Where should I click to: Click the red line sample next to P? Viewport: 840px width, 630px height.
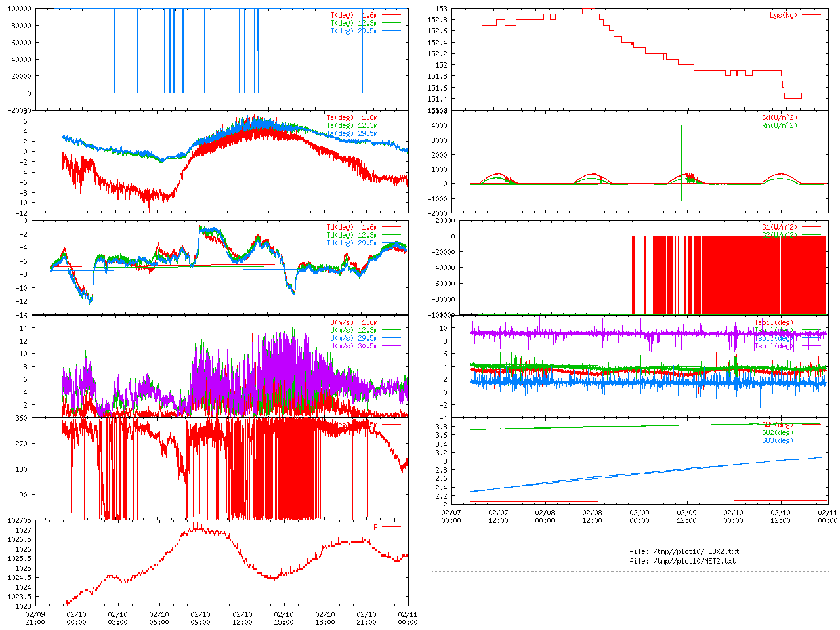tap(392, 527)
